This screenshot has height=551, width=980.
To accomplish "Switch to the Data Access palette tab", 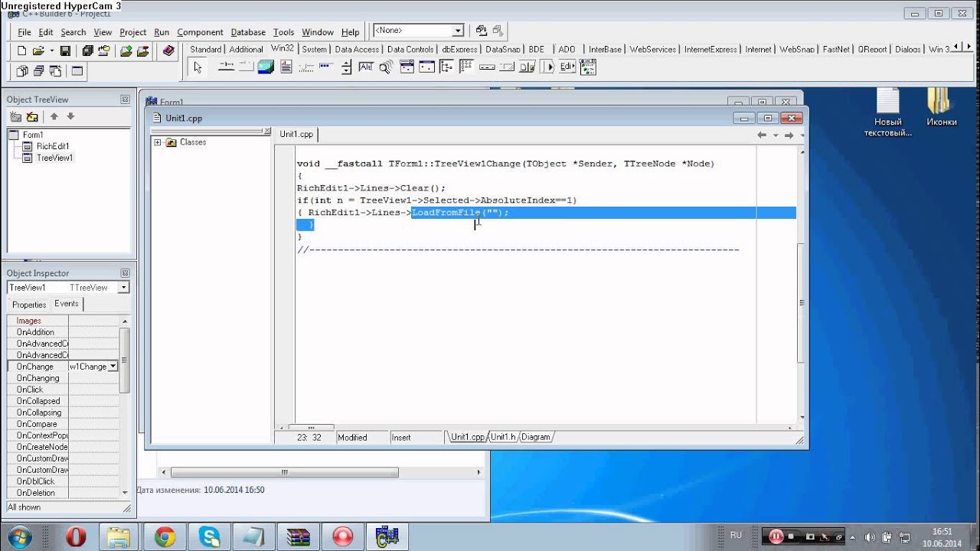I will (357, 49).
